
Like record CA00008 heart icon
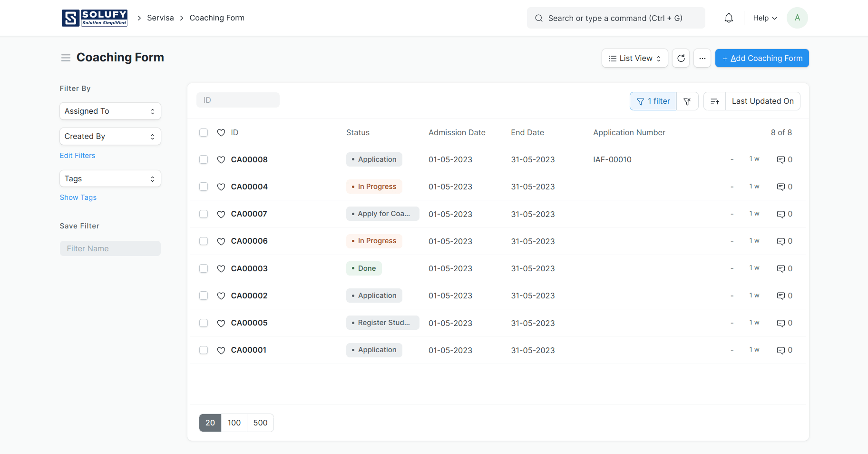221,159
